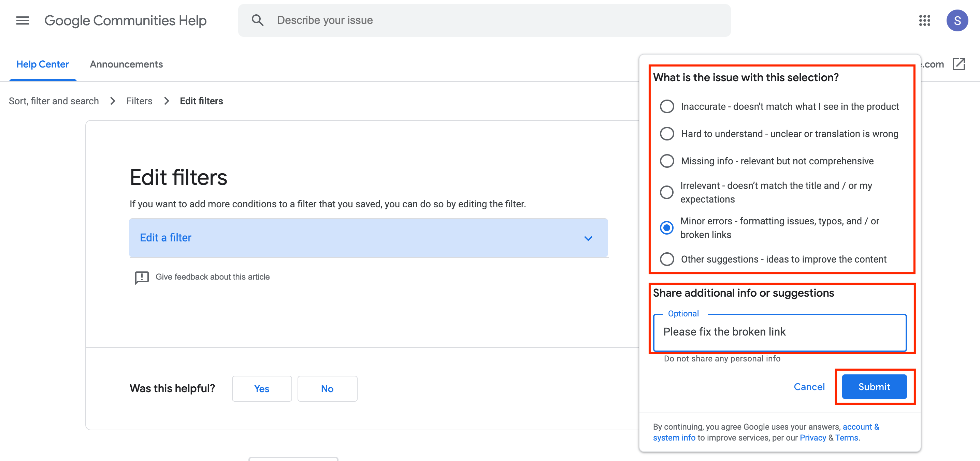Click 'Yes' this article was helpful
This screenshot has height=461, width=980.
pos(261,389)
